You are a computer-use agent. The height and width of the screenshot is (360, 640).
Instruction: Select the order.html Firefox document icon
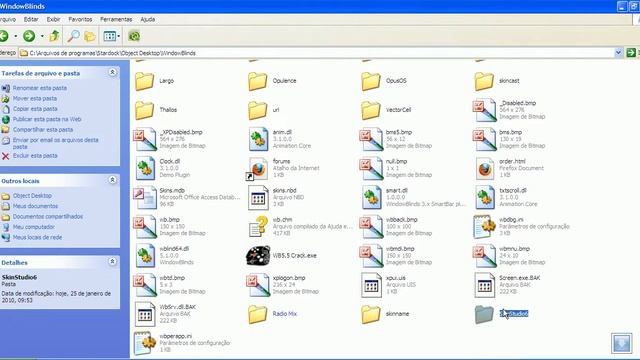pyautogui.click(x=484, y=168)
